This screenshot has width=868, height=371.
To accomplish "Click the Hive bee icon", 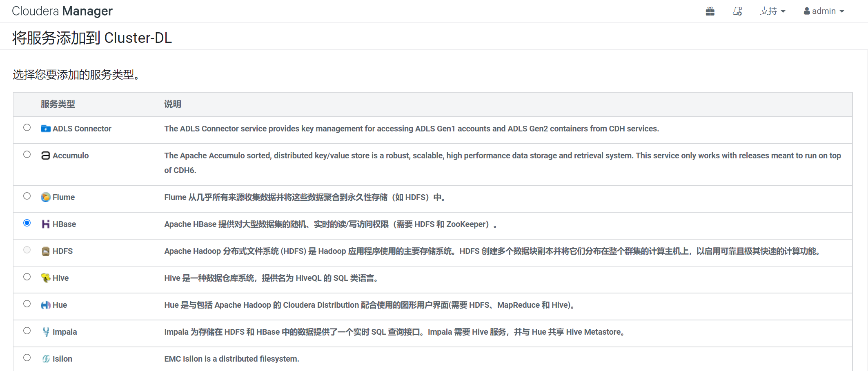I will pos(46,278).
